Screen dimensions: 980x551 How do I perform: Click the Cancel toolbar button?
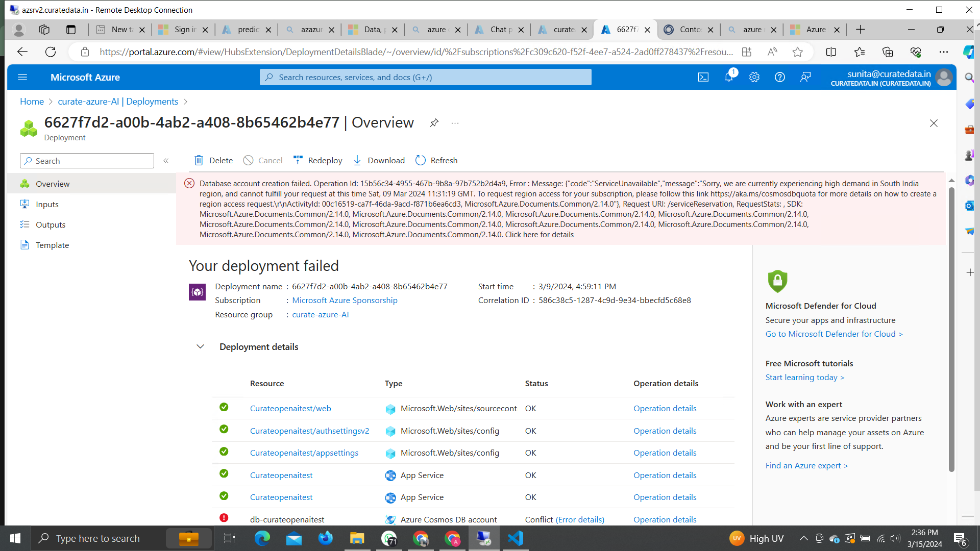pos(263,160)
